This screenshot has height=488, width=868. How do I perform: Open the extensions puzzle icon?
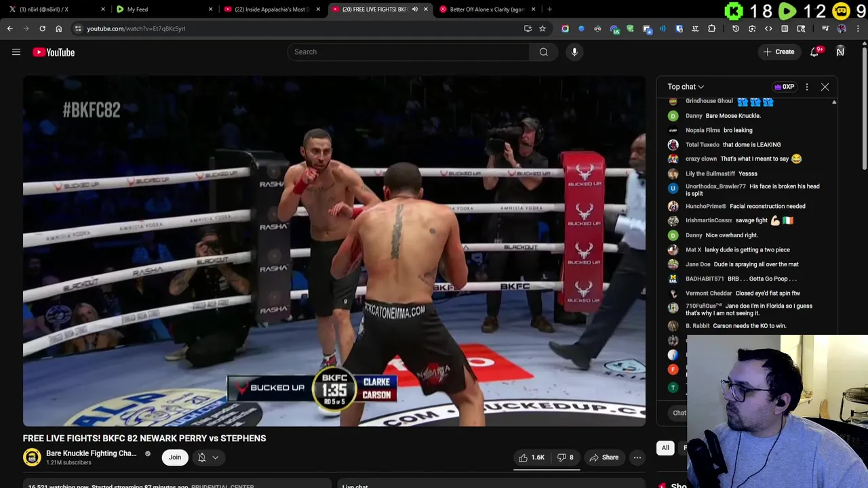click(x=711, y=28)
